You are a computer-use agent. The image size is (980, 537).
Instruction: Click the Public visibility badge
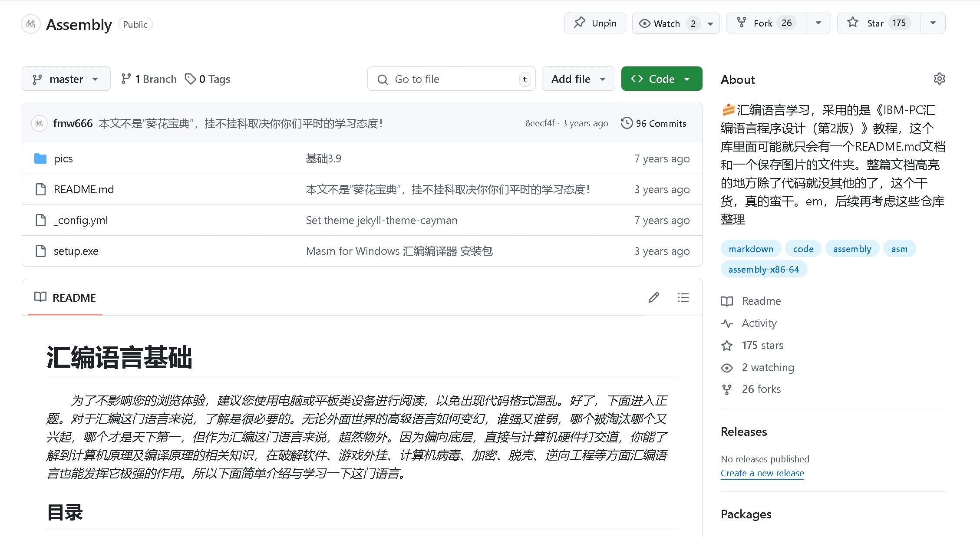[135, 24]
